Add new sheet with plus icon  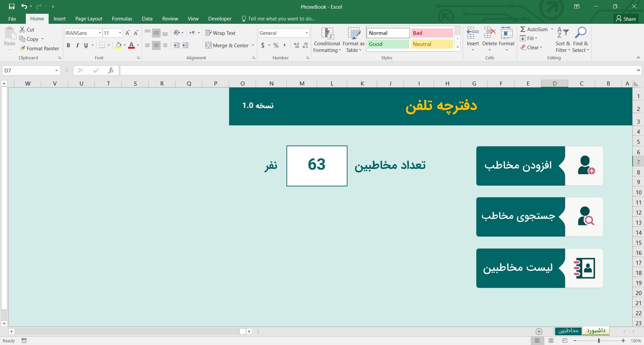(539, 331)
